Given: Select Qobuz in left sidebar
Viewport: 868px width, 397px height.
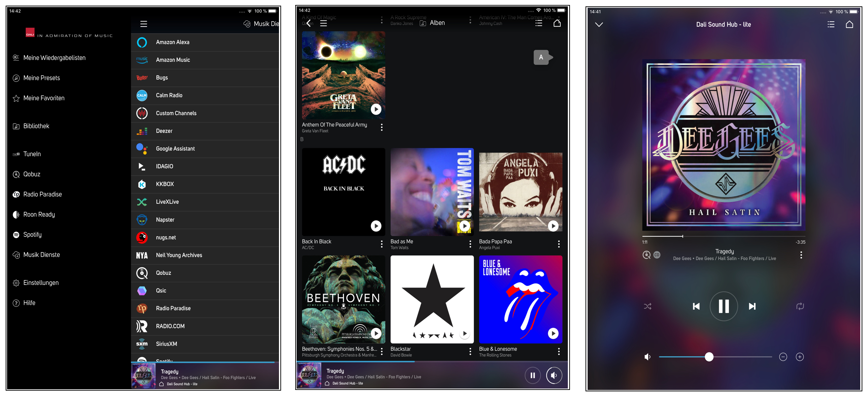Looking at the screenshot, I should click(x=26, y=174).
